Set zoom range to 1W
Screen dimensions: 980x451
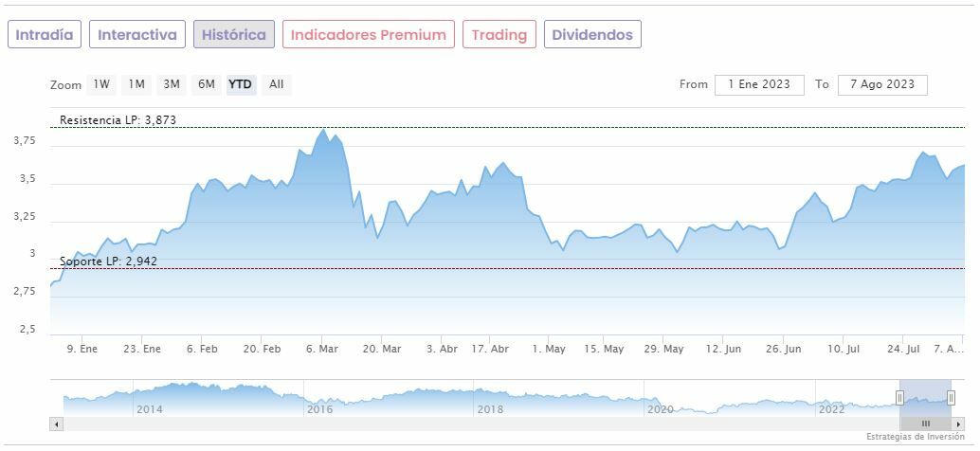(101, 84)
